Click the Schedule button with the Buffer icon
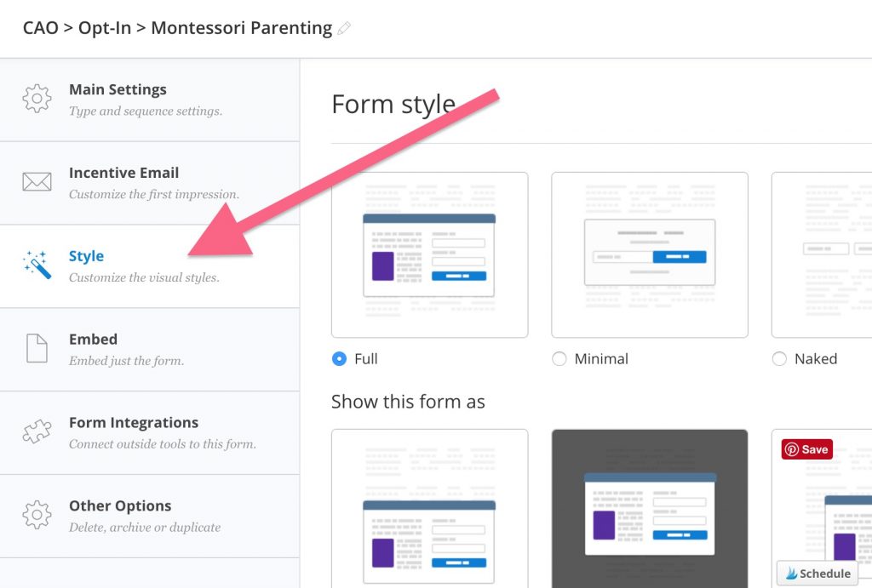872x588 pixels. click(817, 573)
